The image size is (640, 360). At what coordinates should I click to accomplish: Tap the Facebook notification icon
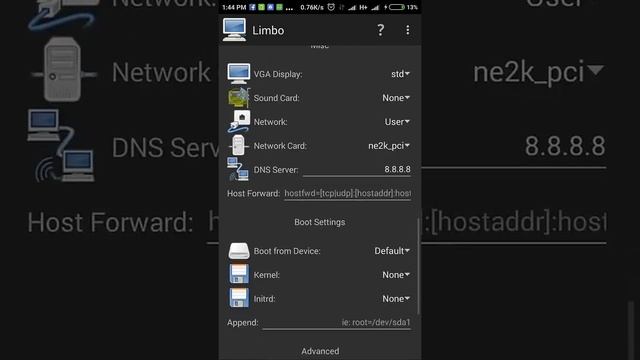click(x=252, y=7)
